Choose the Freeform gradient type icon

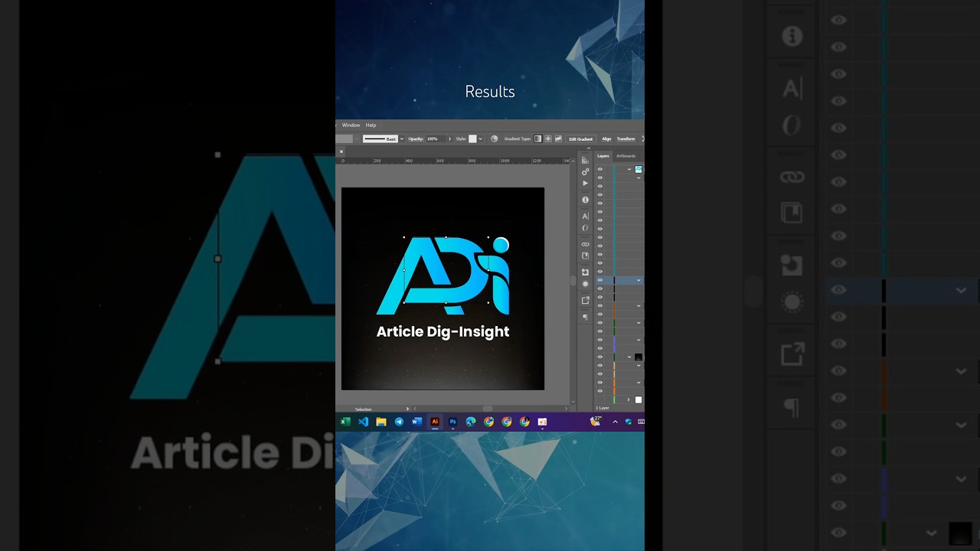click(558, 139)
